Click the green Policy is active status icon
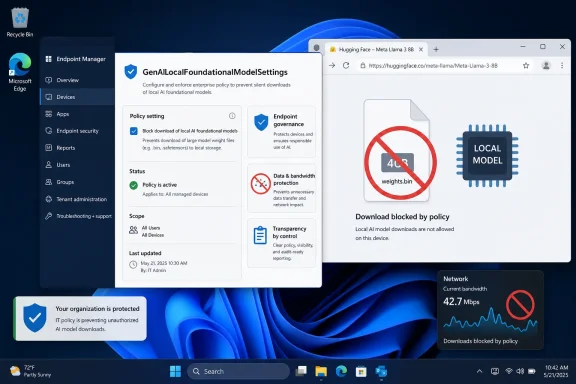This screenshot has width=576, height=384. [x=134, y=185]
